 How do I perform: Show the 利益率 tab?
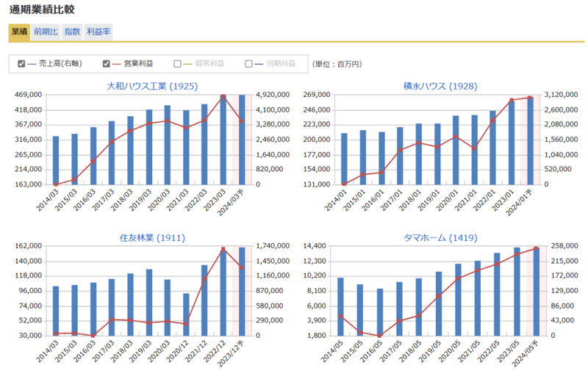(x=98, y=32)
